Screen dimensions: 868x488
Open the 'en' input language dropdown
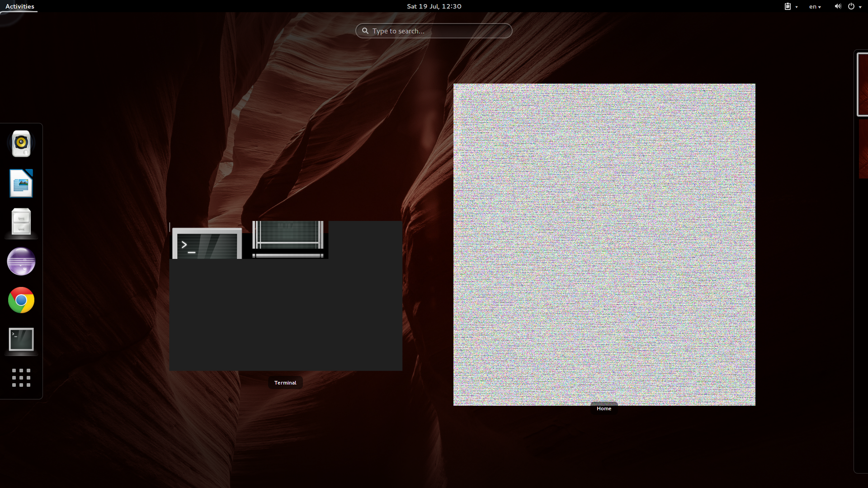[x=815, y=6]
